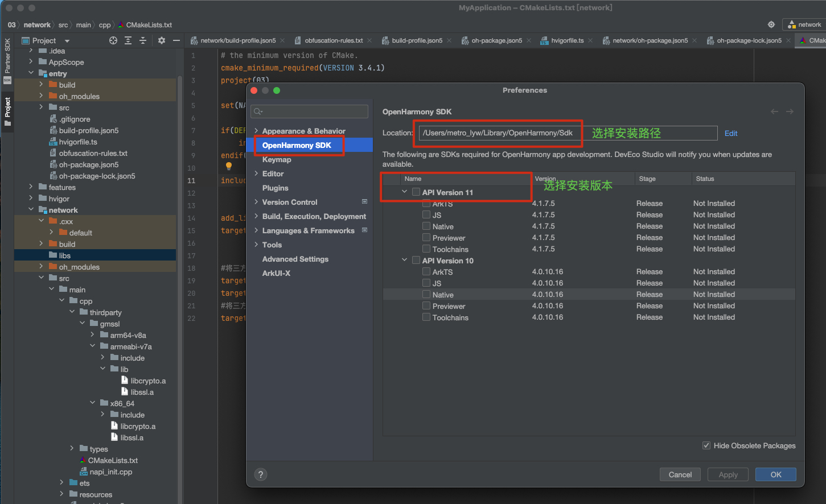Click the locate target icon in Project panel

tap(113, 40)
